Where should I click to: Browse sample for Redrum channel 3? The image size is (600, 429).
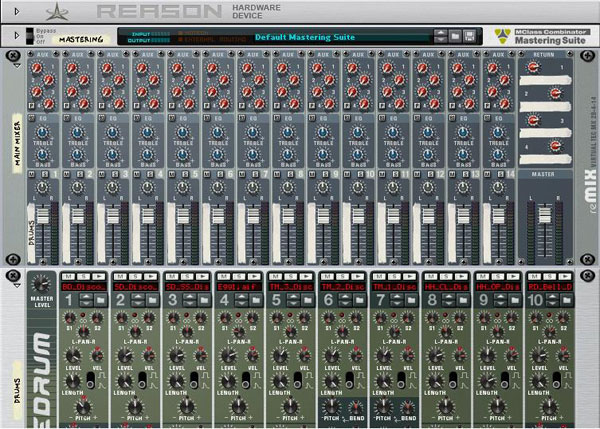204,300
